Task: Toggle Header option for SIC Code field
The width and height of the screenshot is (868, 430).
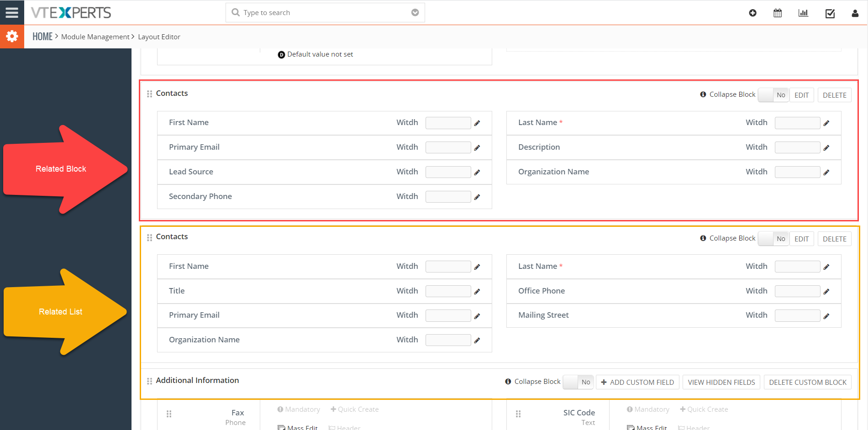Action: [694, 427]
